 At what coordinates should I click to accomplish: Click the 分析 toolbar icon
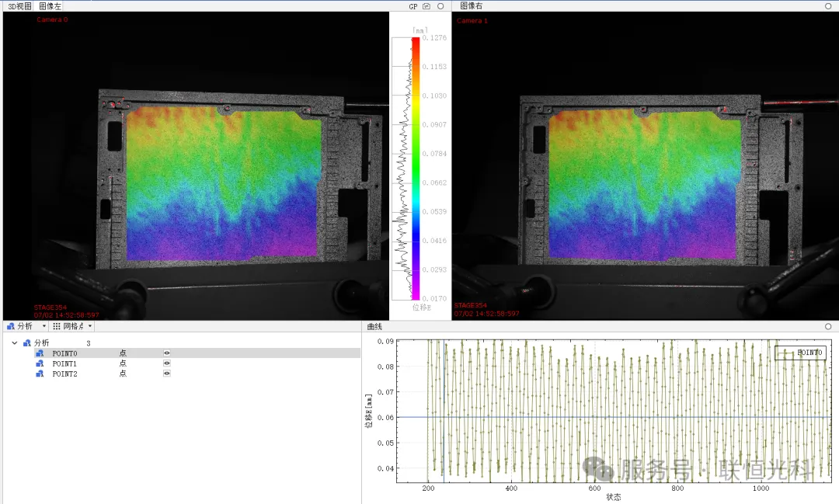pos(11,327)
